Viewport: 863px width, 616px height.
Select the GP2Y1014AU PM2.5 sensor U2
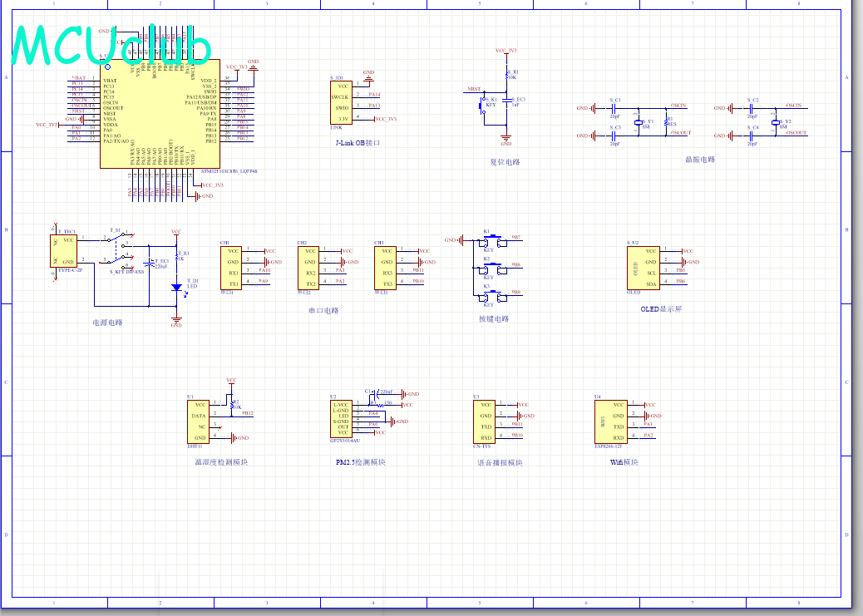point(341,420)
